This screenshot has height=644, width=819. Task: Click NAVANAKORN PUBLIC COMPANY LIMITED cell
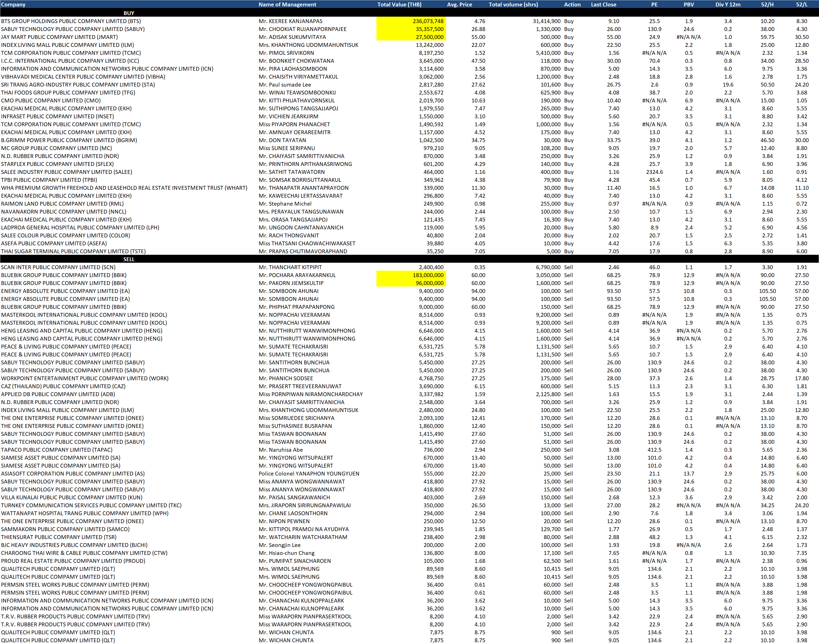point(63,212)
